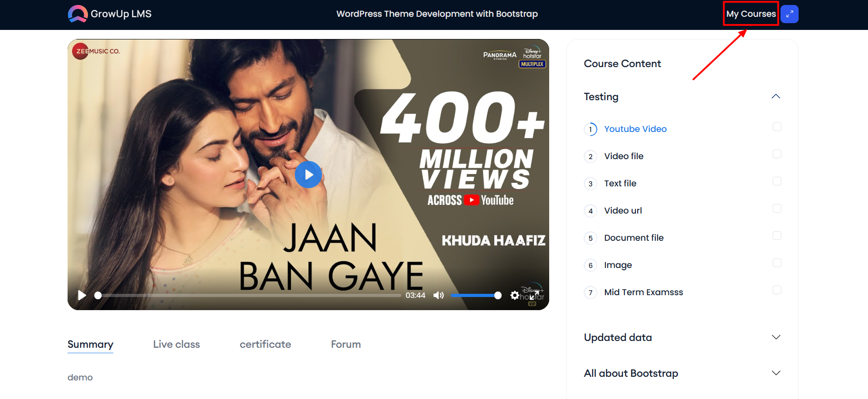
Task: Click the video progress seek bar
Action: point(248,296)
